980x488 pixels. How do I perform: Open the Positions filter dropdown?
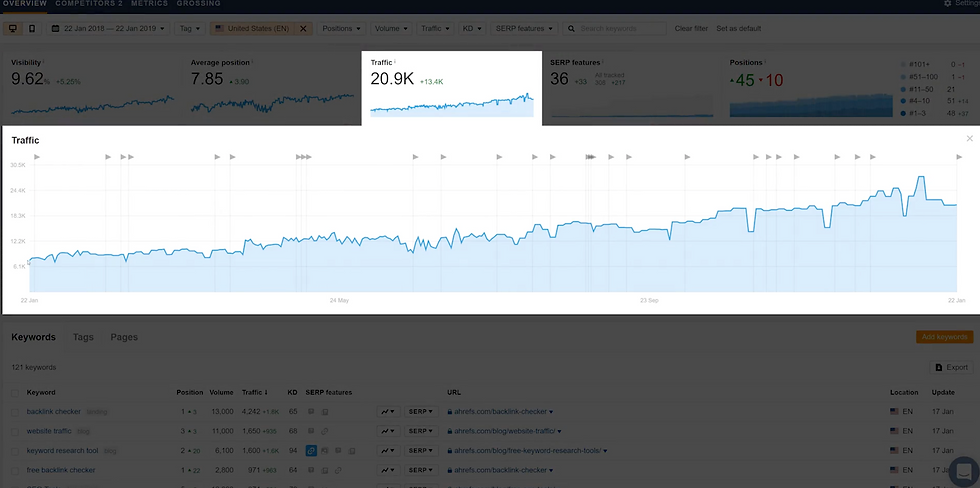tap(343, 29)
